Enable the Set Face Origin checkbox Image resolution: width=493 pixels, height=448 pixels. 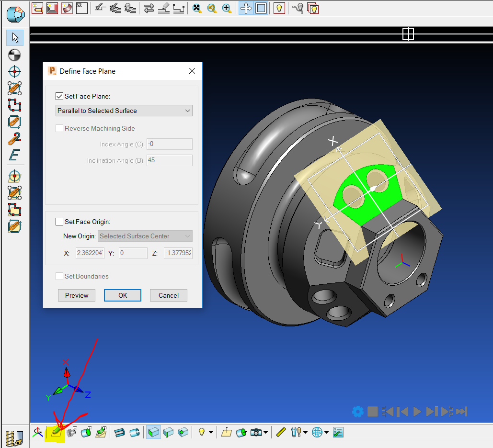click(59, 221)
